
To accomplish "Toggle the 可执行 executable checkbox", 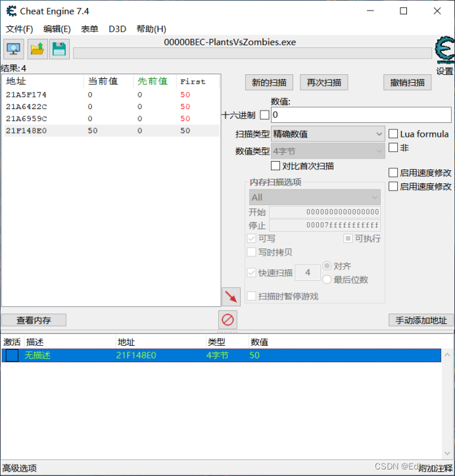I will [x=348, y=238].
